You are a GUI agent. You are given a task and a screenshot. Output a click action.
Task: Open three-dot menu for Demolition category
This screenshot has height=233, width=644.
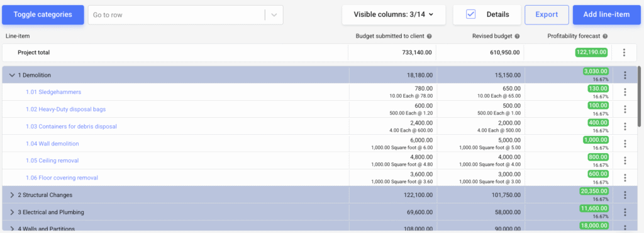tap(625, 75)
